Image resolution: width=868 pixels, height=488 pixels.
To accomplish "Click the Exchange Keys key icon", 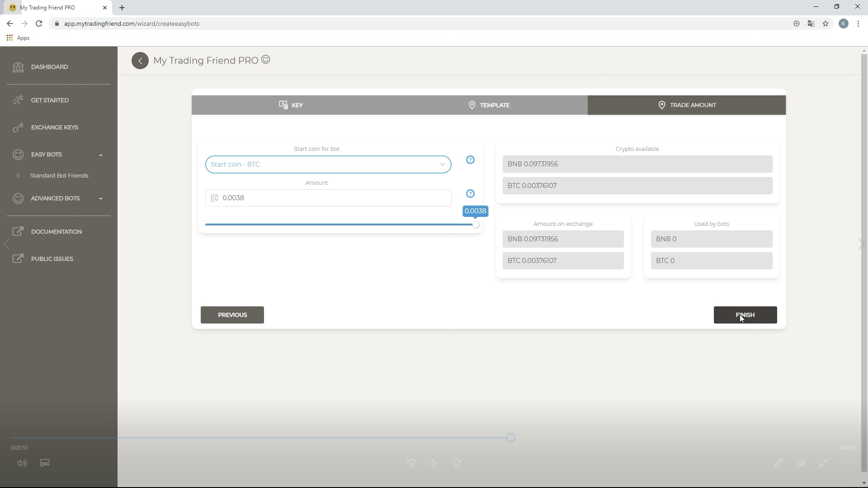I will [18, 128].
